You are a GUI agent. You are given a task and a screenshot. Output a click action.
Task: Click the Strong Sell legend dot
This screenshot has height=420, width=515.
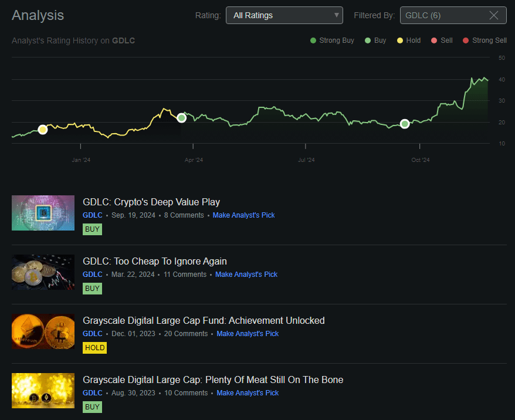[466, 40]
